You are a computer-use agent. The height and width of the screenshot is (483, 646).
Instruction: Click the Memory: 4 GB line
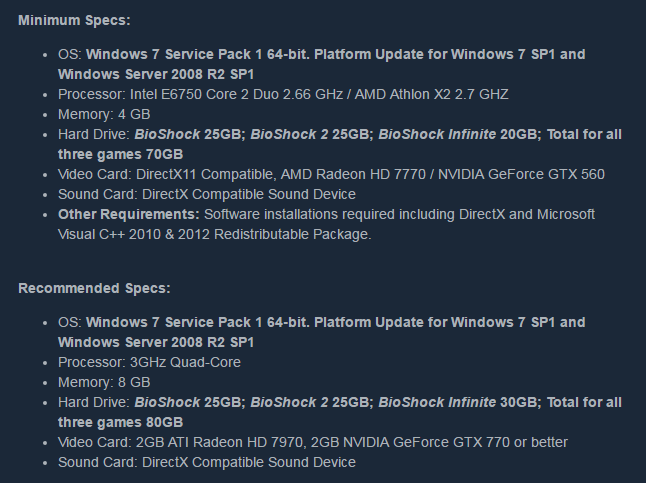coord(104,114)
